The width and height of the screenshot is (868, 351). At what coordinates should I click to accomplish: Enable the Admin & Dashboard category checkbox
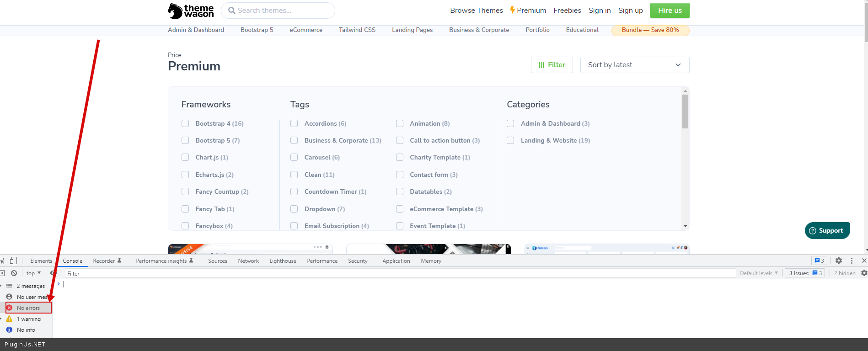pyautogui.click(x=510, y=123)
